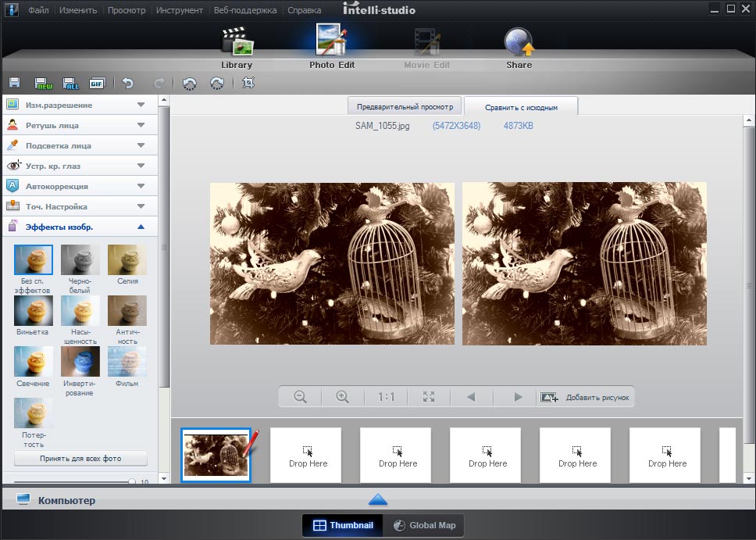Apply the Сепия effect thumbnail

coord(127,261)
